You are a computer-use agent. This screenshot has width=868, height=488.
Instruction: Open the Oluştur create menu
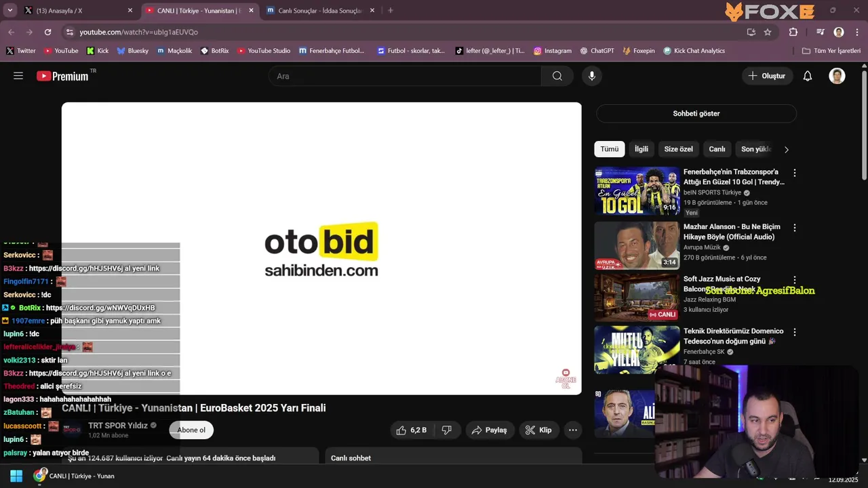pyautogui.click(x=766, y=76)
